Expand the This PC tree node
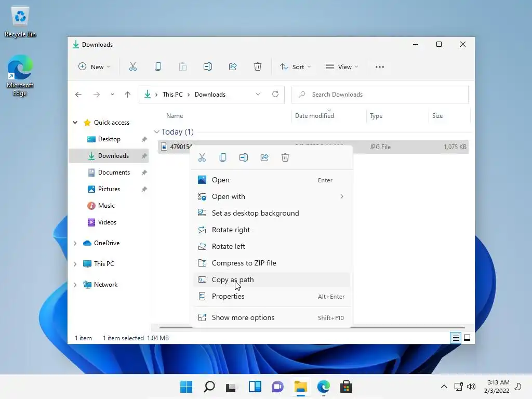This screenshot has width=532, height=399. click(x=75, y=264)
